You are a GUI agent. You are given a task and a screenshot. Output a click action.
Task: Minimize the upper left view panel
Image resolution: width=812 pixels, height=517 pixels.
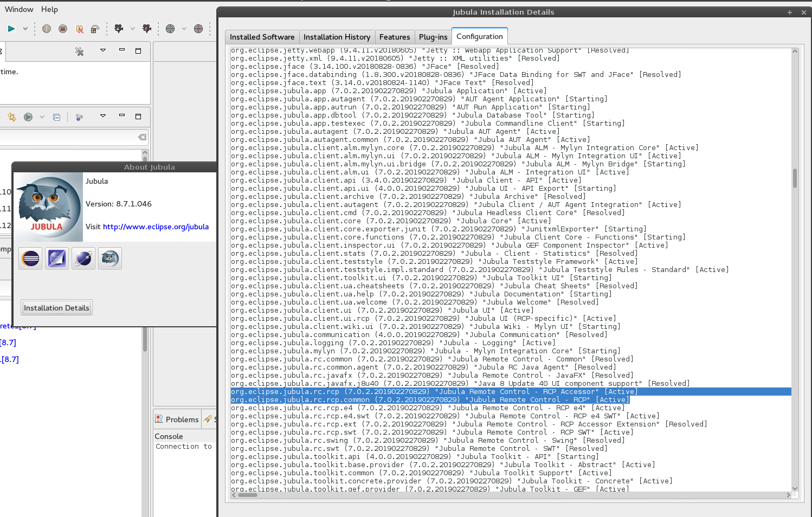coord(122,50)
